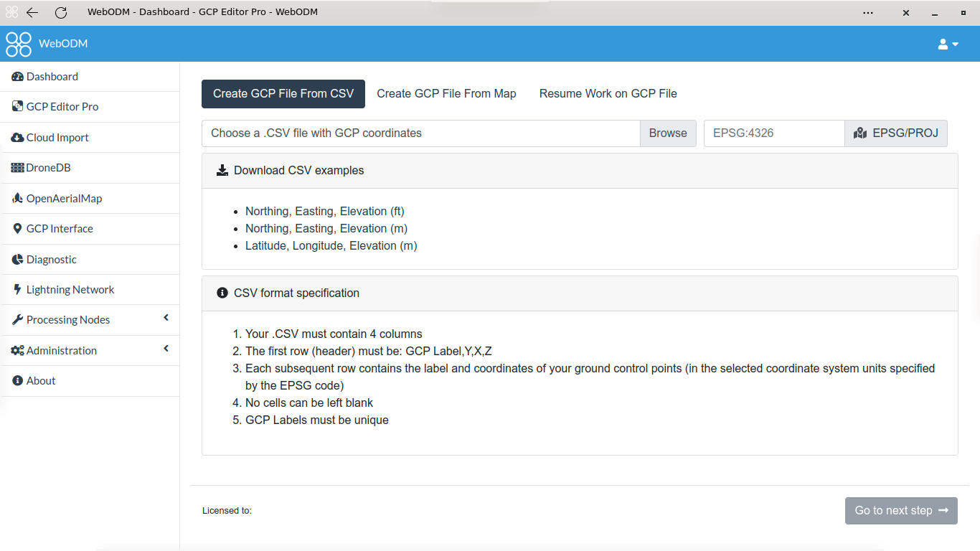The image size is (980, 551).
Task: Open the browser app grid icon
Action: (11, 13)
